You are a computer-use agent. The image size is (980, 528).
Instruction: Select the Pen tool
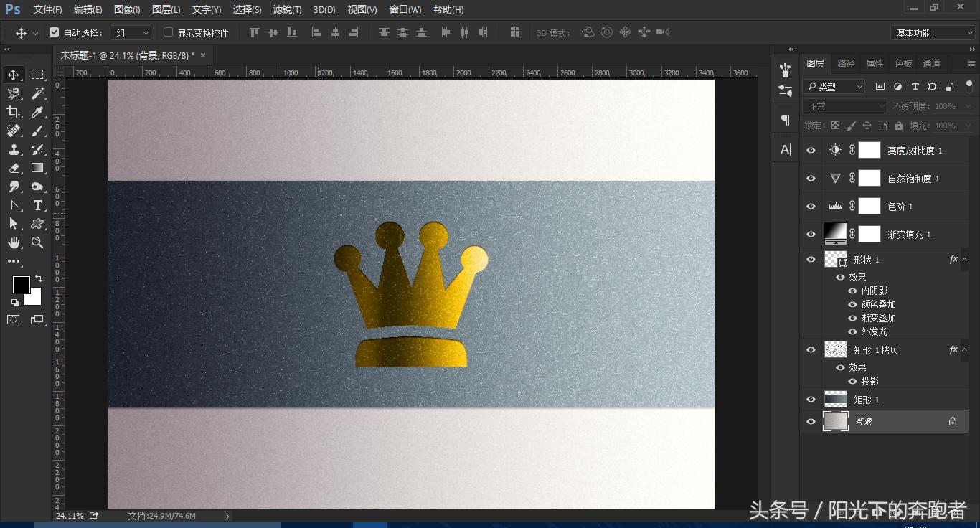[14, 205]
